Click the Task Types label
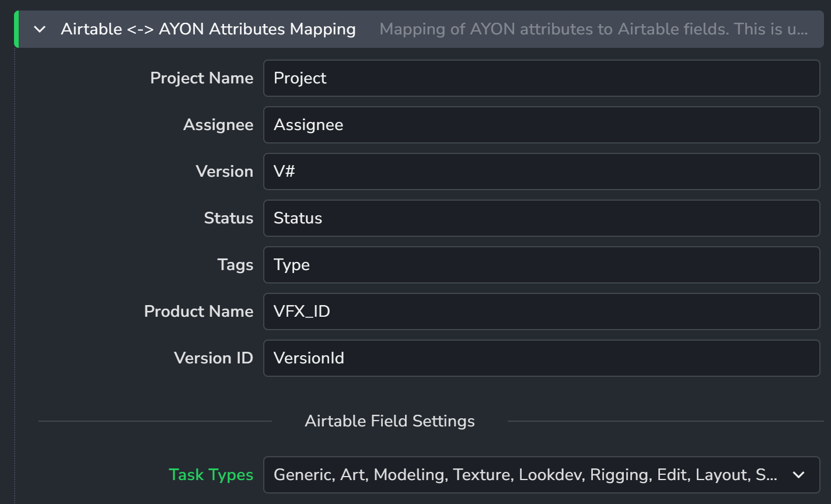Image resolution: width=831 pixels, height=504 pixels. click(211, 475)
